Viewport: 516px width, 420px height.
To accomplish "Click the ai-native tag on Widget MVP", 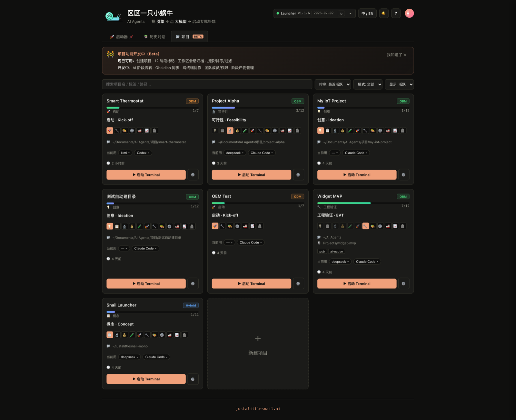I will coord(336,252).
